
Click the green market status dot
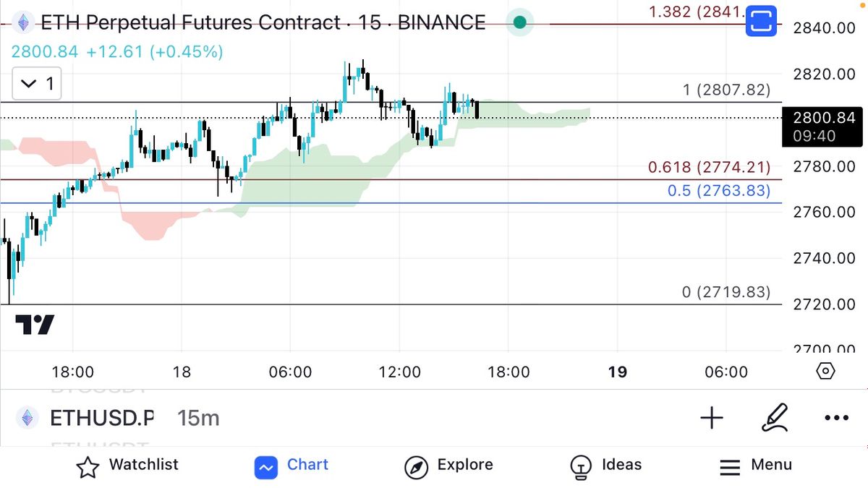519,22
